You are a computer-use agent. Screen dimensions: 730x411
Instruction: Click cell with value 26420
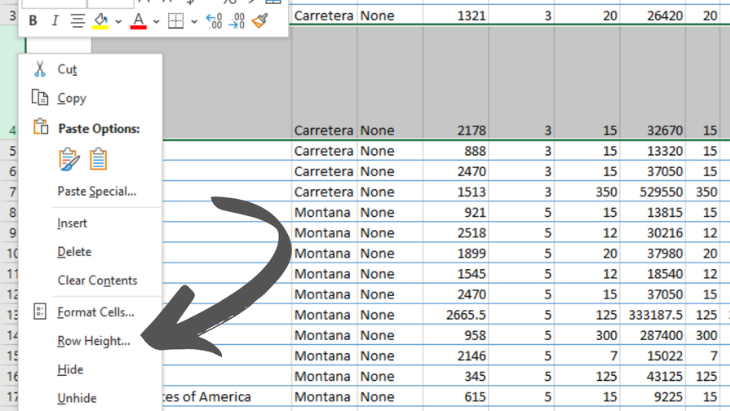(x=652, y=15)
